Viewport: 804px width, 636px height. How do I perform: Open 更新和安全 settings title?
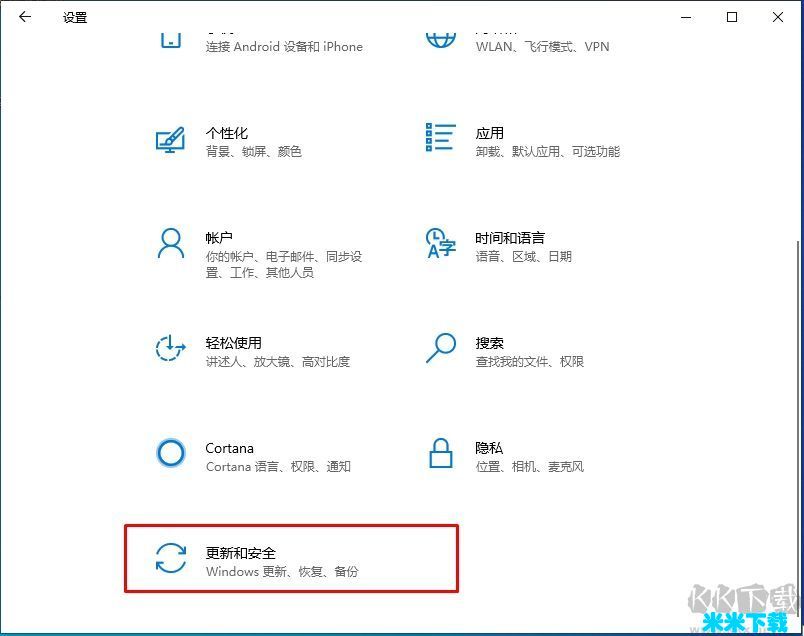(x=240, y=553)
